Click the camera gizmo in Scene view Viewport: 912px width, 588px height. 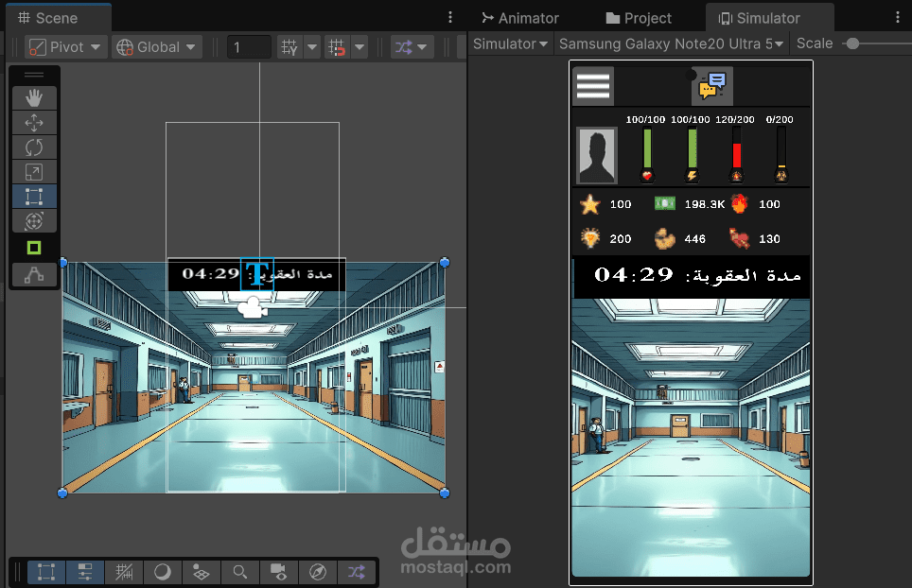[x=253, y=308]
